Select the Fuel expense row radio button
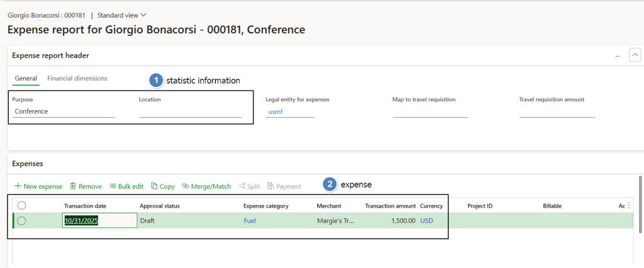Viewport: 644px width, 268px height. 21,221
